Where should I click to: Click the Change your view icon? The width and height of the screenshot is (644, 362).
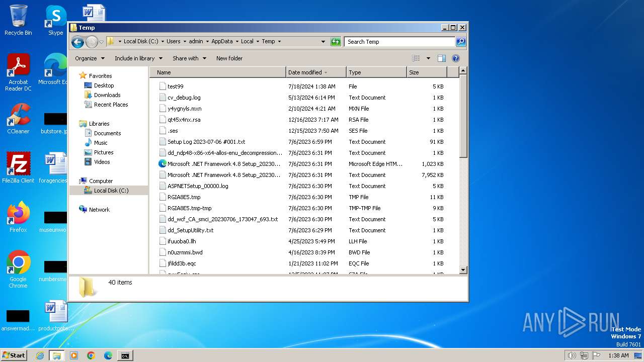tap(416, 58)
